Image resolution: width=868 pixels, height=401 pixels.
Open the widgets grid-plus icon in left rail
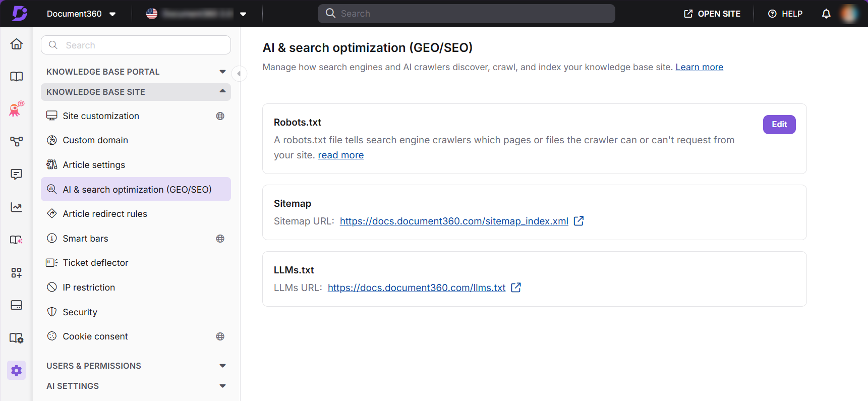point(17,272)
